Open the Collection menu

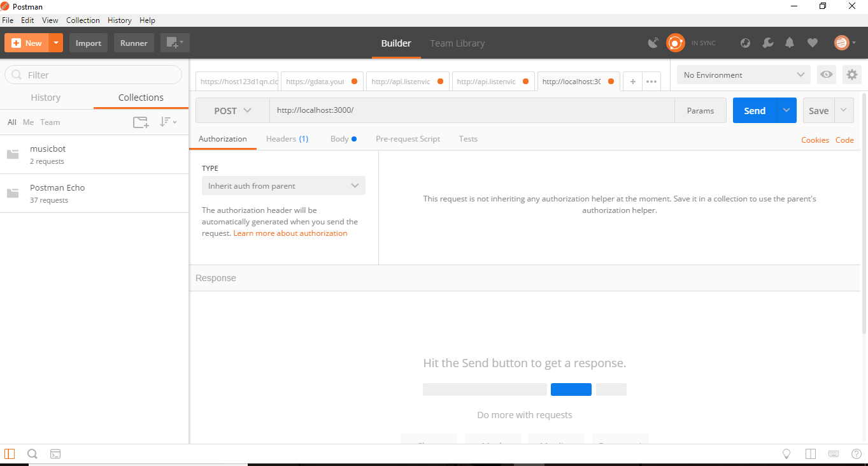tap(83, 20)
